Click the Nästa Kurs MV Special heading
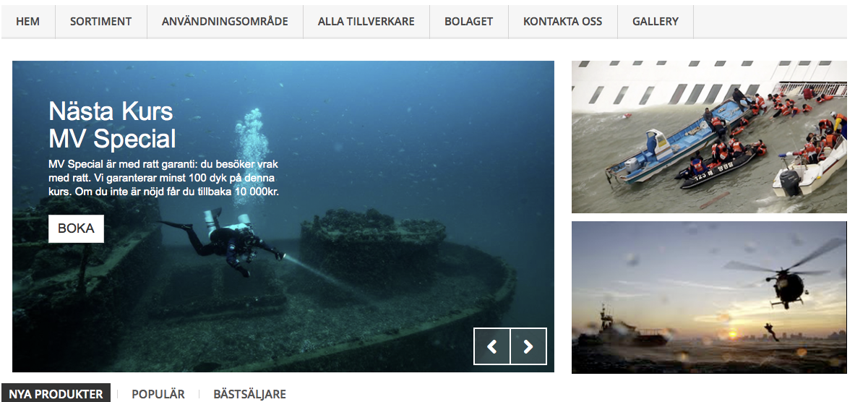This screenshot has width=868, height=402. tap(112, 124)
